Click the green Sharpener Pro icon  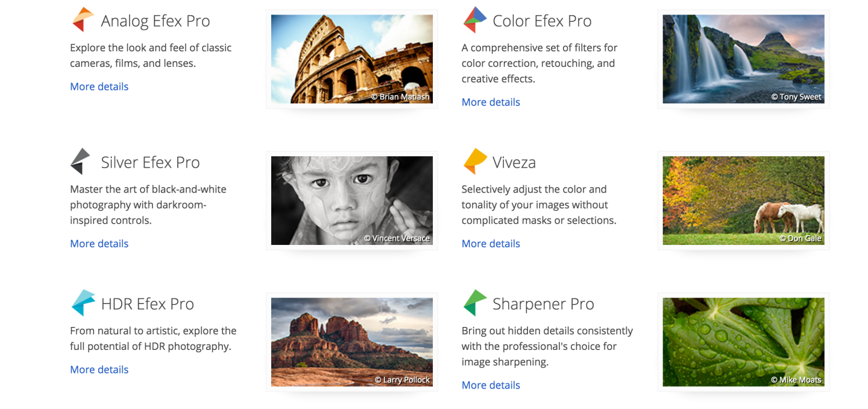tap(474, 303)
